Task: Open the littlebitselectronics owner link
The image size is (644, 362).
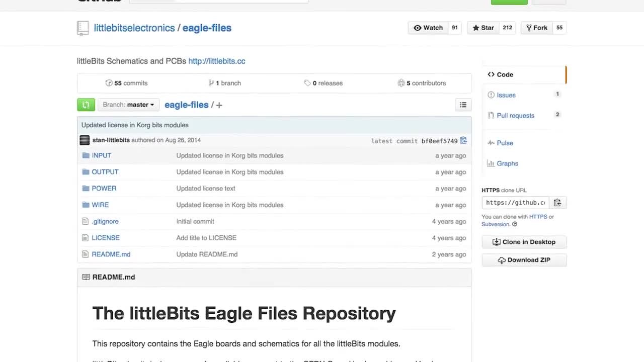Action: pos(134,28)
